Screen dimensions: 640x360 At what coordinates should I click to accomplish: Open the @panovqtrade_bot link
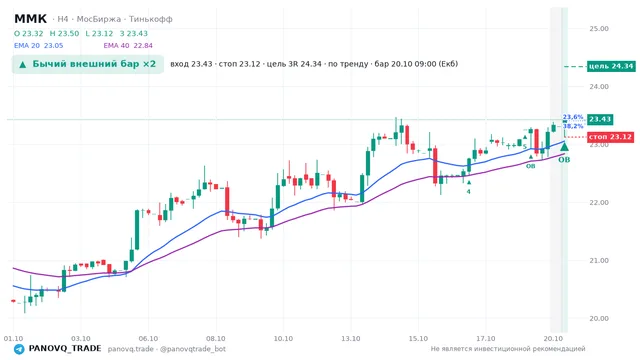point(193,349)
